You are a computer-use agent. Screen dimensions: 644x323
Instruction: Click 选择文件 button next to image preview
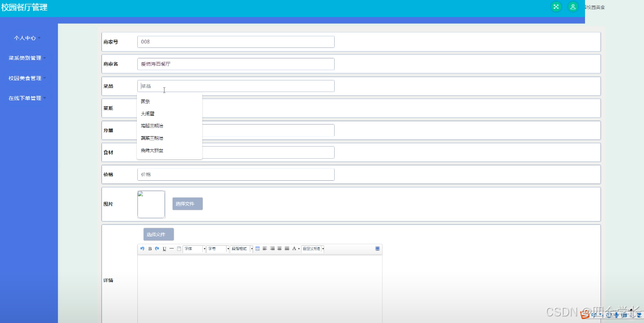187,203
